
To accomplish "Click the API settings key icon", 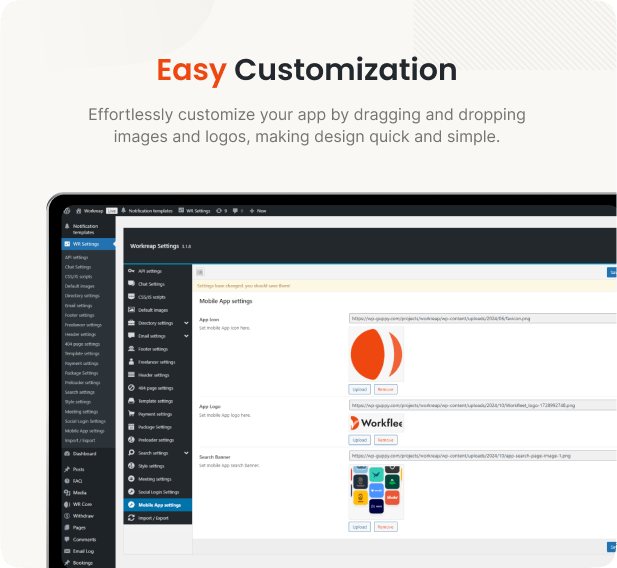I will (x=131, y=271).
